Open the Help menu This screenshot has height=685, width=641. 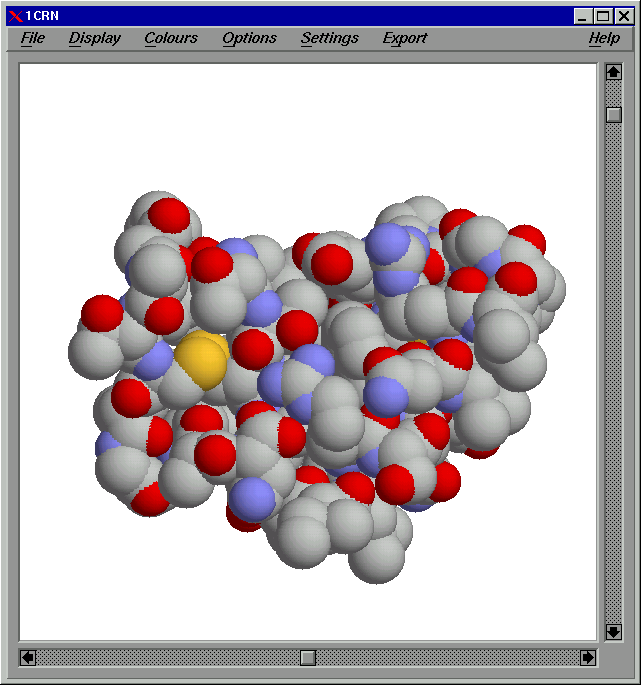click(x=604, y=38)
